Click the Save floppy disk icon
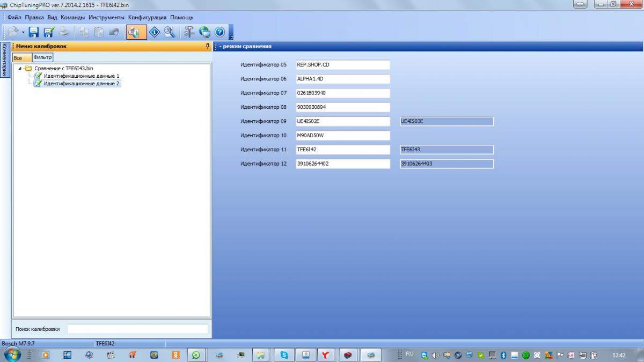Viewport: 644px width, 362px height. 34,32
